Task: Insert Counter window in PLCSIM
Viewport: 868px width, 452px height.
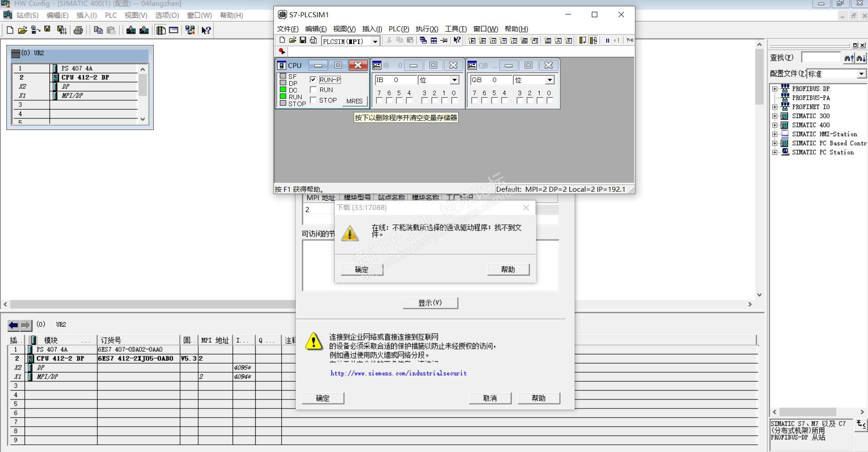Action: (514, 40)
